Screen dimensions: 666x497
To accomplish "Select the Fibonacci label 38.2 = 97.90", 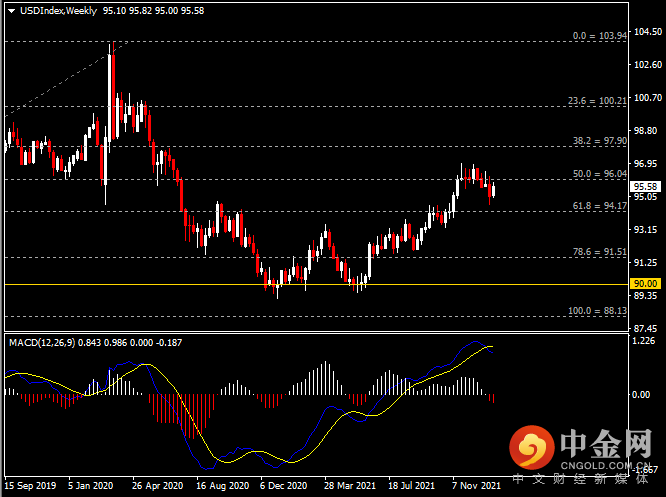I will coord(599,141).
